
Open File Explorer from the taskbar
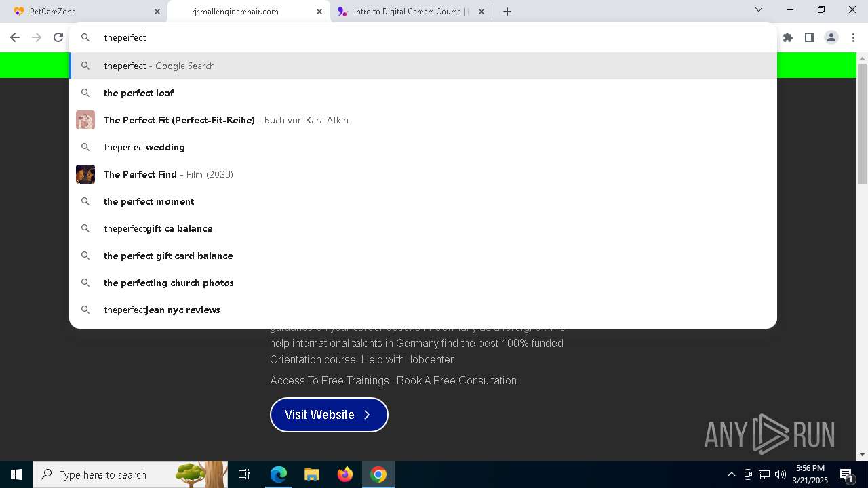(312, 474)
